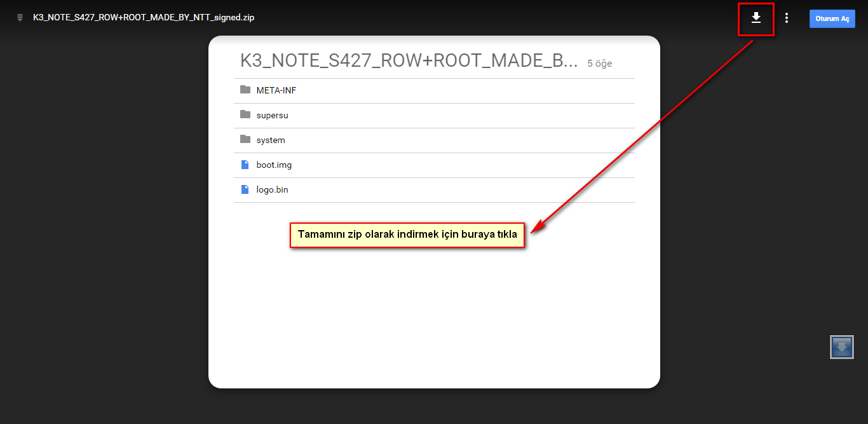Image resolution: width=868 pixels, height=424 pixels.
Task: Click the archive icon beside the file name
Action: [20, 18]
